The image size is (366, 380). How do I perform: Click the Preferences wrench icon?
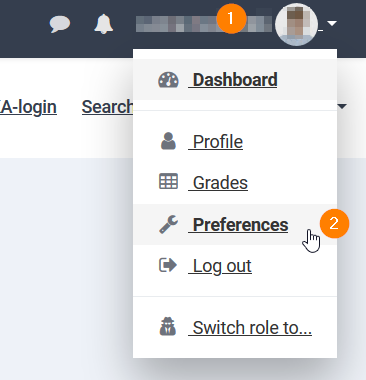(x=168, y=224)
